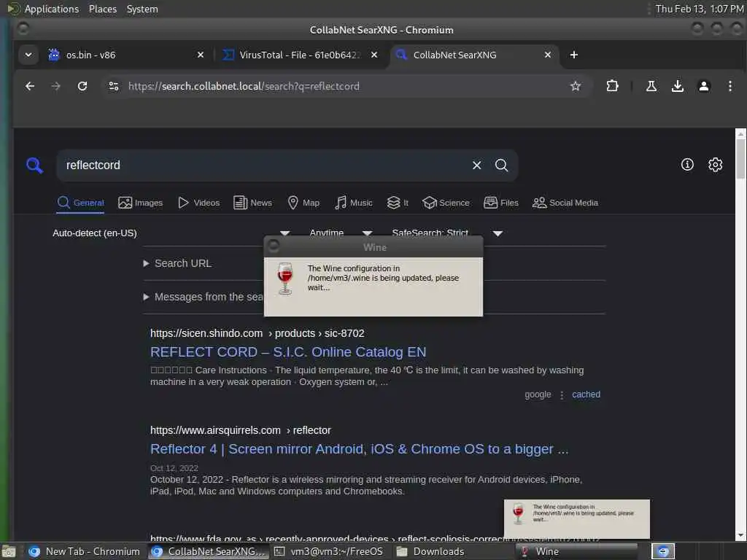The height and width of the screenshot is (560, 747).
Task: Select the General search category
Action: pyautogui.click(x=80, y=203)
